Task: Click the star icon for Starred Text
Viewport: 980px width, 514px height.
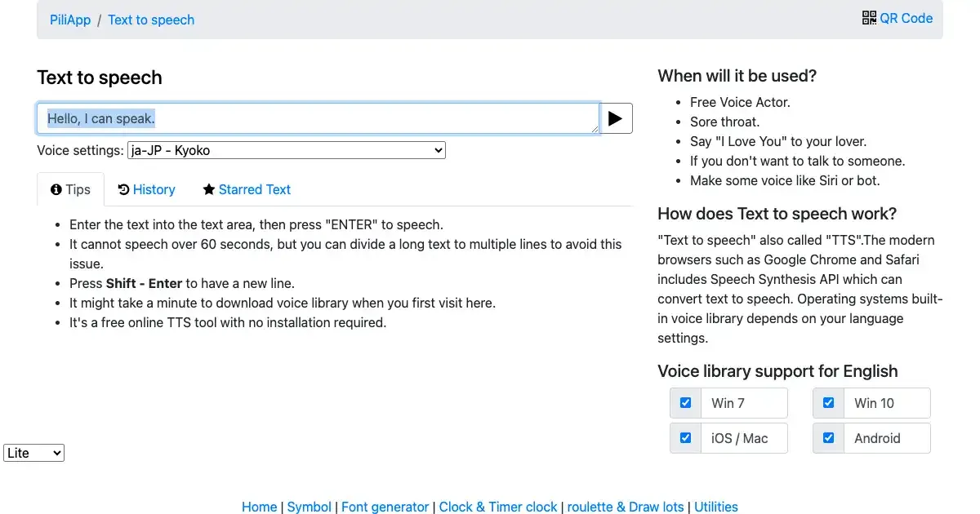Action: click(209, 189)
